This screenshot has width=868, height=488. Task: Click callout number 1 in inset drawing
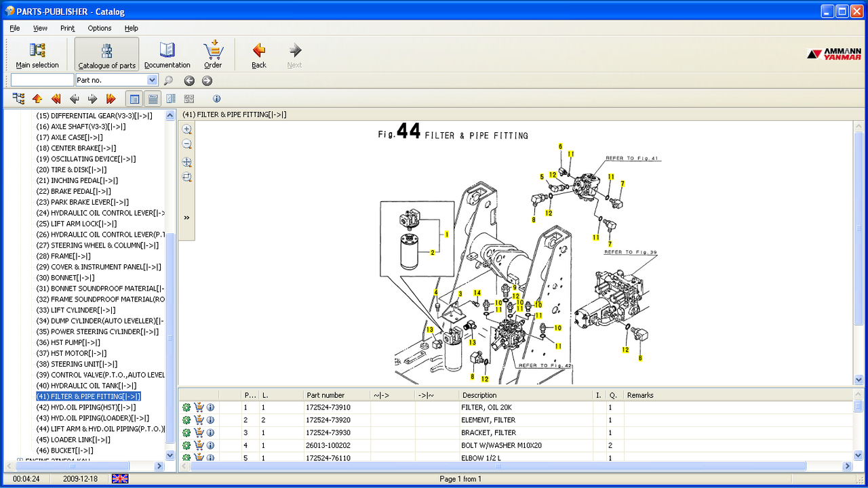(x=446, y=234)
